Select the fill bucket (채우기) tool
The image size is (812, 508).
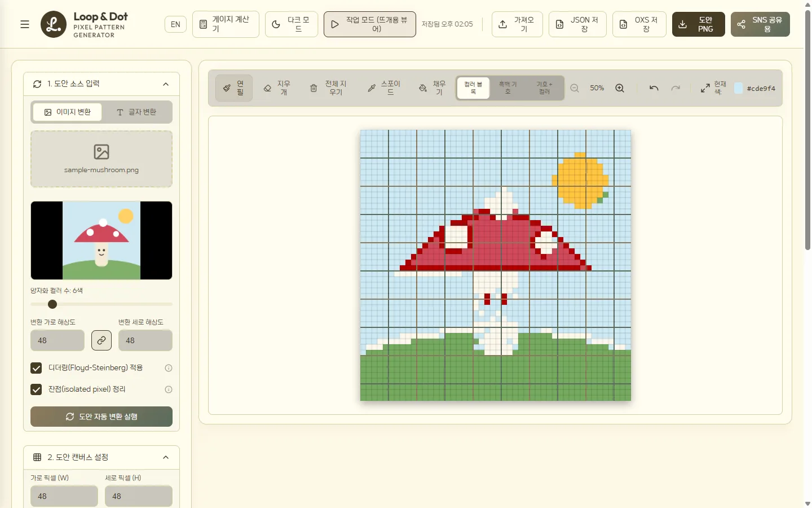[433, 88]
